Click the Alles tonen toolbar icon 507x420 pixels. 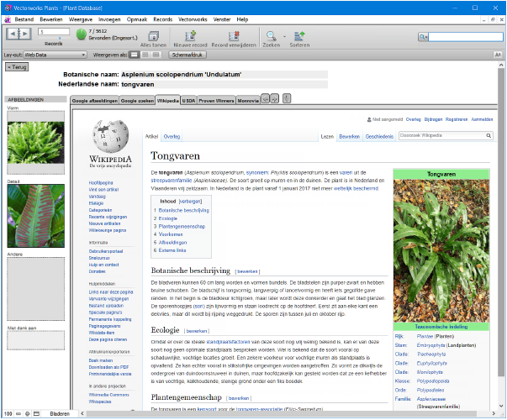(x=153, y=36)
